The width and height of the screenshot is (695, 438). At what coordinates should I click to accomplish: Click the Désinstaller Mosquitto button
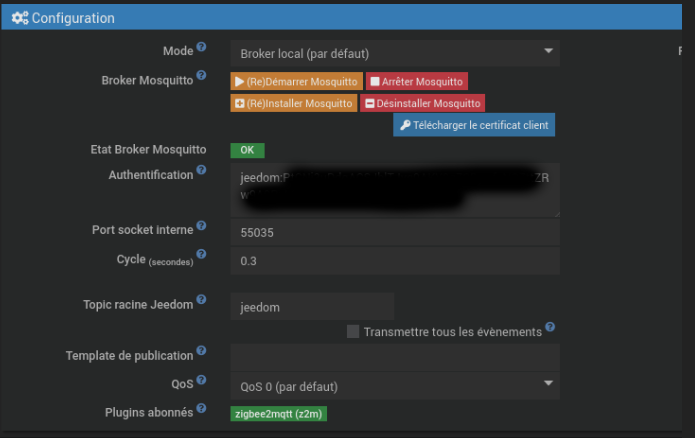[422, 103]
